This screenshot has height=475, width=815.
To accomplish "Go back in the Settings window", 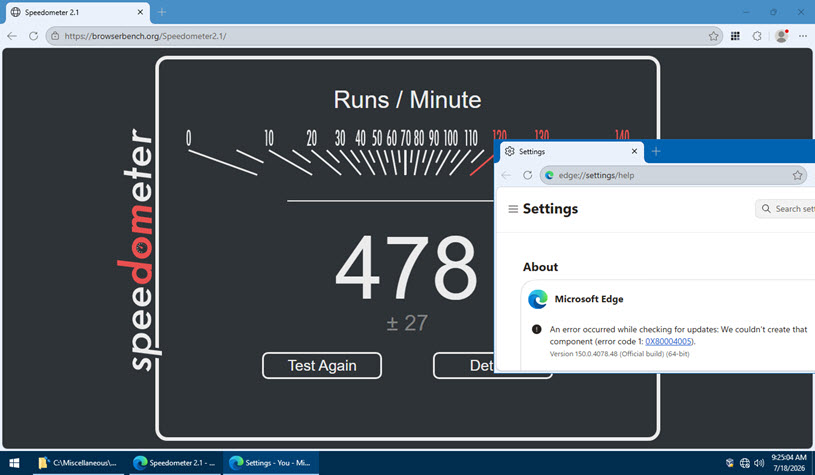I will pyautogui.click(x=506, y=175).
